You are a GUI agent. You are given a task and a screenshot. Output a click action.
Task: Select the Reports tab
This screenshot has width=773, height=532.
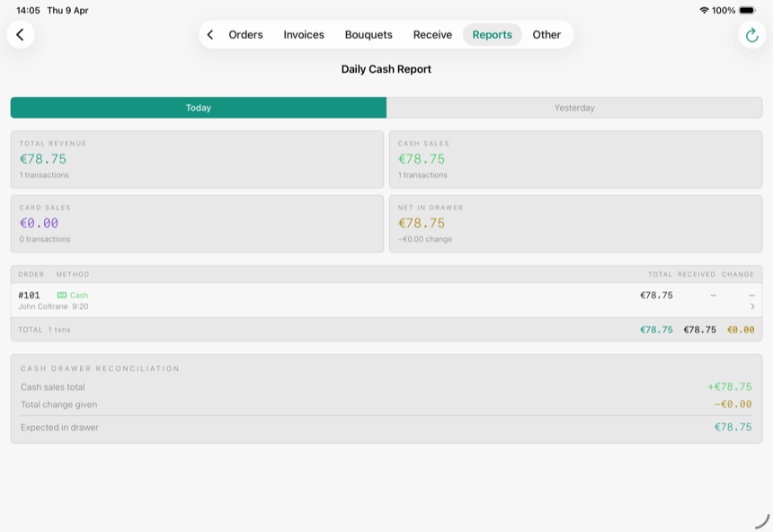tap(492, 34)
